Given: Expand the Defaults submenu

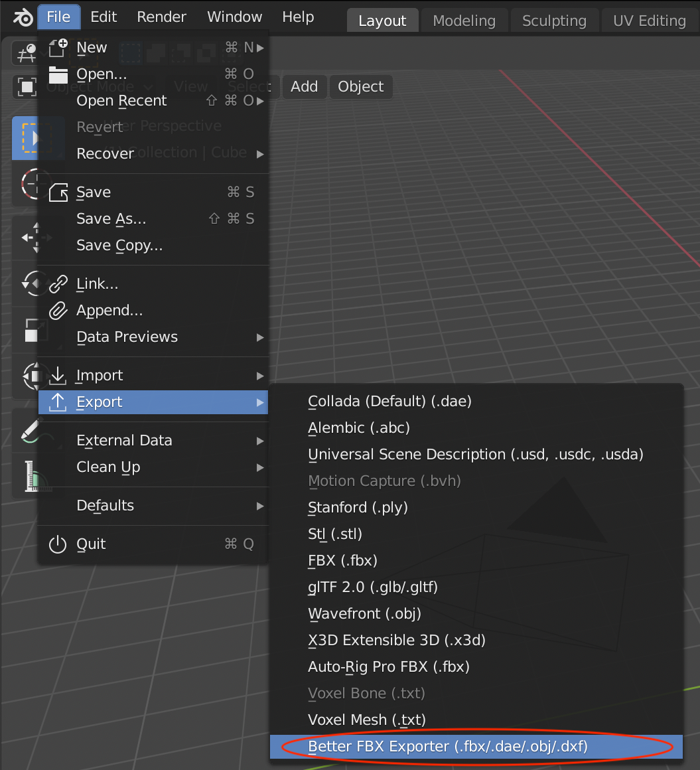Looking at the screenshot, I should [x=154, y=505].
